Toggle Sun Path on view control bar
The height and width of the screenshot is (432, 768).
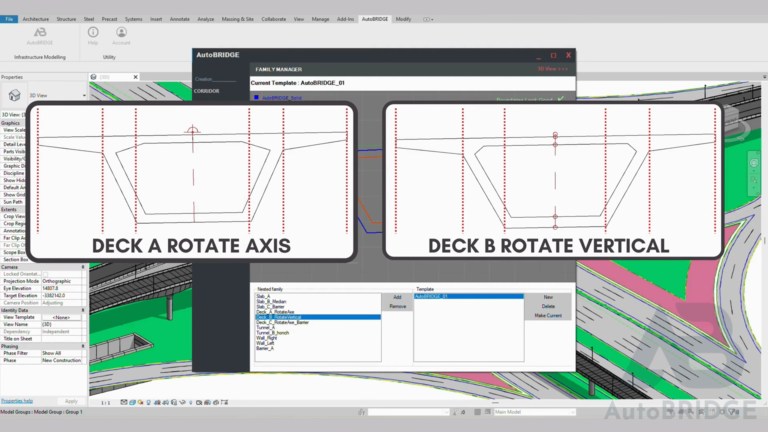click(x=141, y=402)
